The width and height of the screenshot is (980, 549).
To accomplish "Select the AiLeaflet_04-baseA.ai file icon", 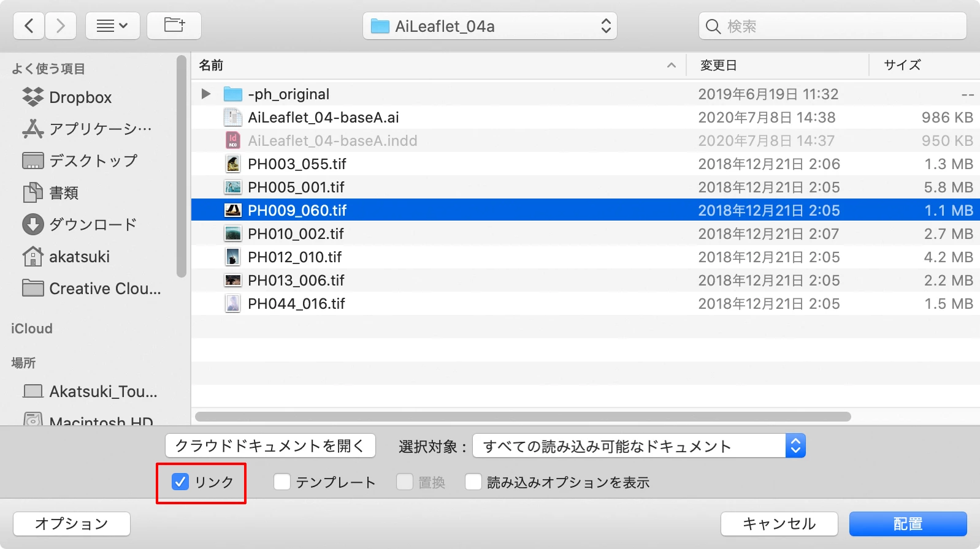I will (x=233, y=117).
